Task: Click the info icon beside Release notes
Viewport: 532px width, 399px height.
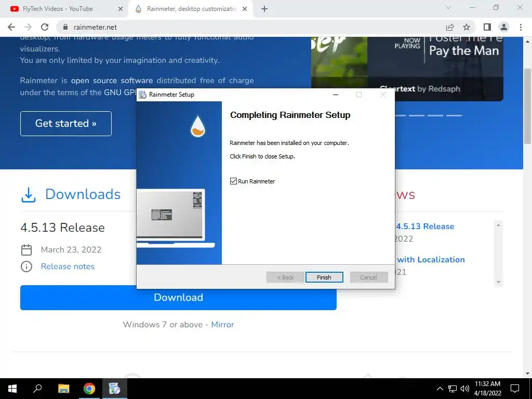Action: pos(26,267)
